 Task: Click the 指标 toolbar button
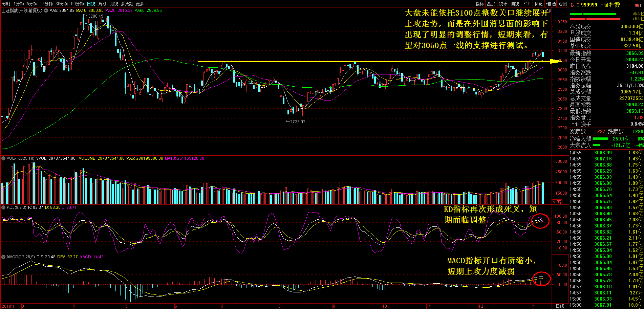pyautogui.click(x=479, y=4)
